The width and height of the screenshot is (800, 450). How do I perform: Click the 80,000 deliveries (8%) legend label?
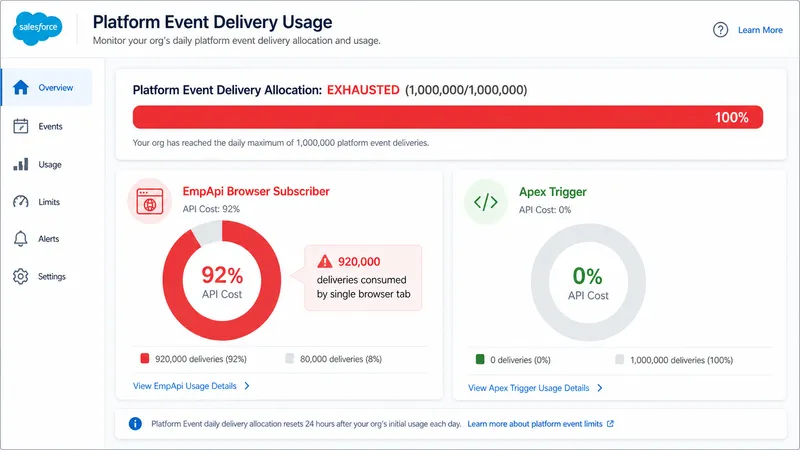coord(341,359)
